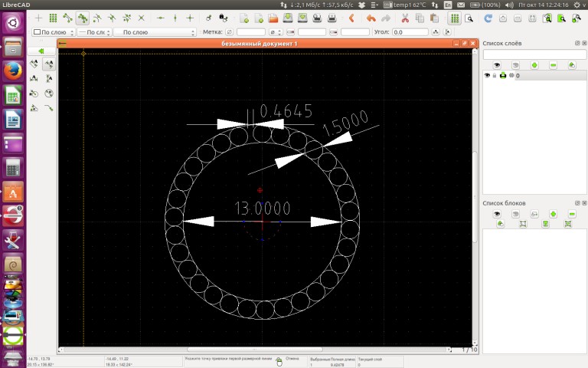Remove layer with minus icon

[x=553, y=65]
